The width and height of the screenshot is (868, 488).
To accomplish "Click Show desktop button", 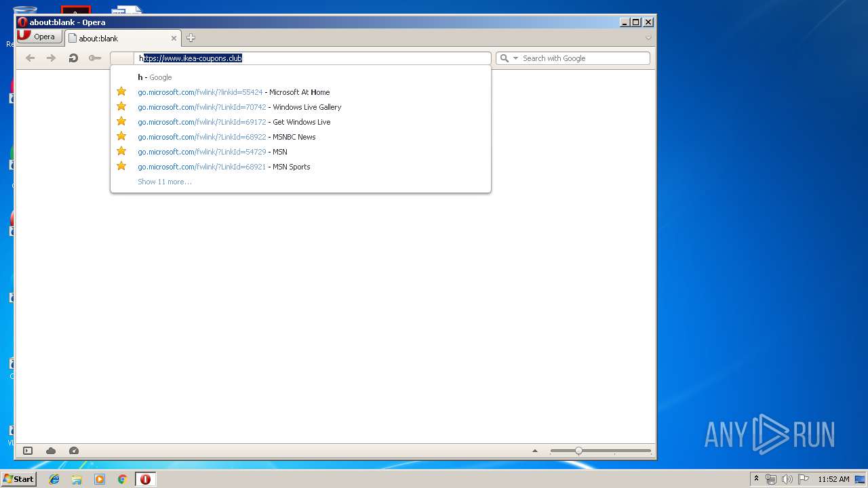I will point(861,479).
